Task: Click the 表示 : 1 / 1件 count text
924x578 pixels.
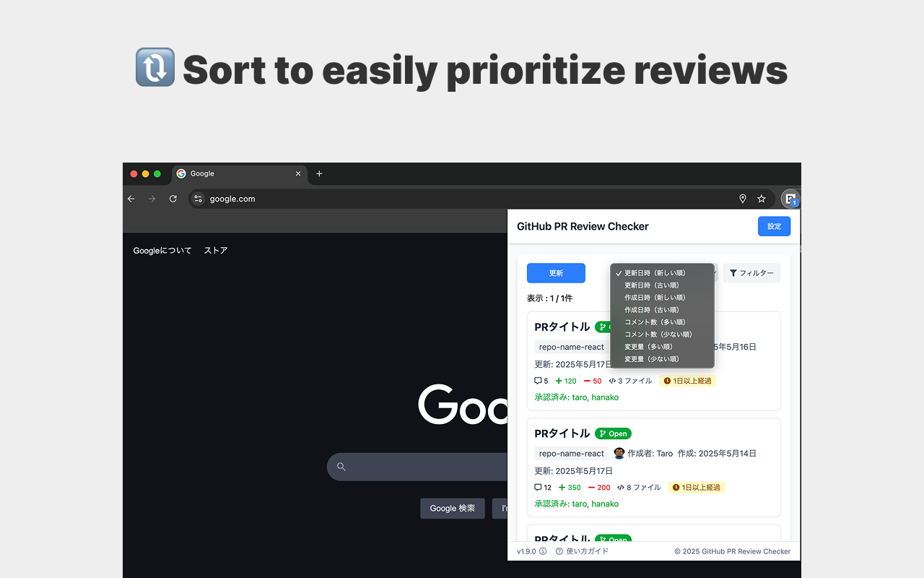Action: coord(549,298)
